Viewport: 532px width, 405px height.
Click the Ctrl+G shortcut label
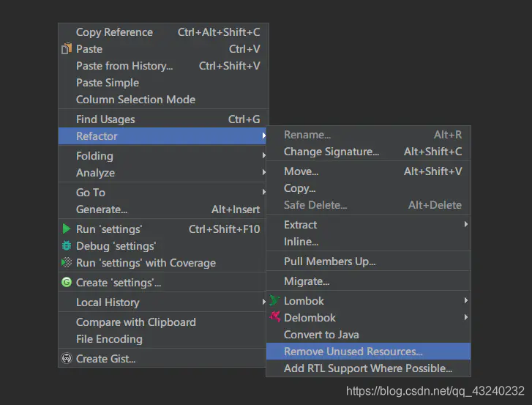pos(244,119)
